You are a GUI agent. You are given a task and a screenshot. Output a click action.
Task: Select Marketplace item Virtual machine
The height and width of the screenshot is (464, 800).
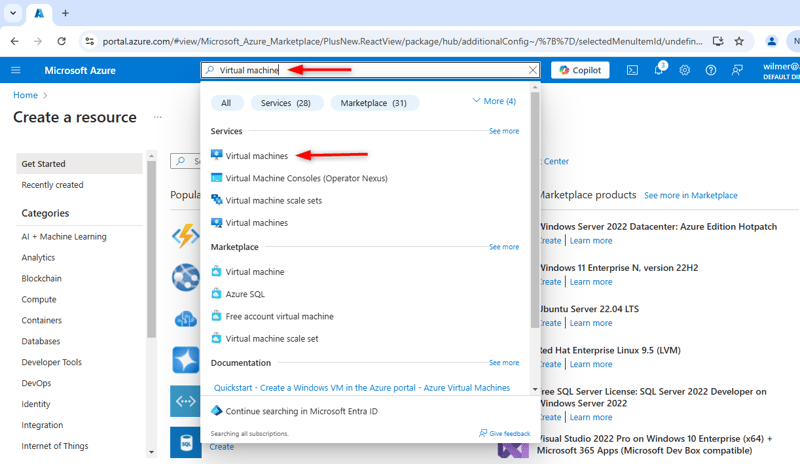tap(248, 272)
